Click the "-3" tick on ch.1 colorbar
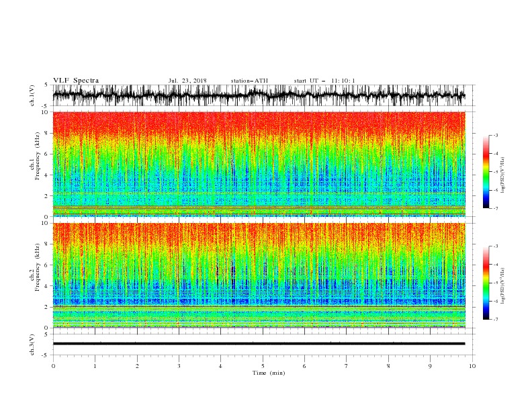This screenshot has width=532, height=411. tap(495, 135)
